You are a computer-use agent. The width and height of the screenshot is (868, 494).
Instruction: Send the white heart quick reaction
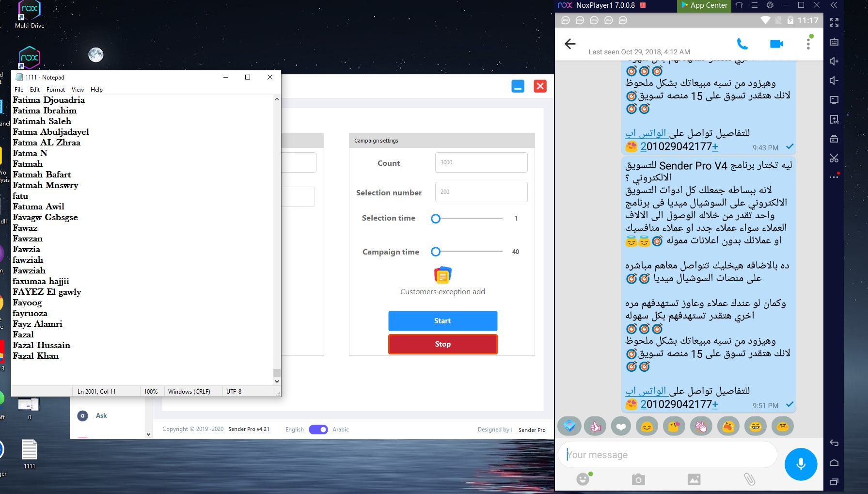click(621, 426)
